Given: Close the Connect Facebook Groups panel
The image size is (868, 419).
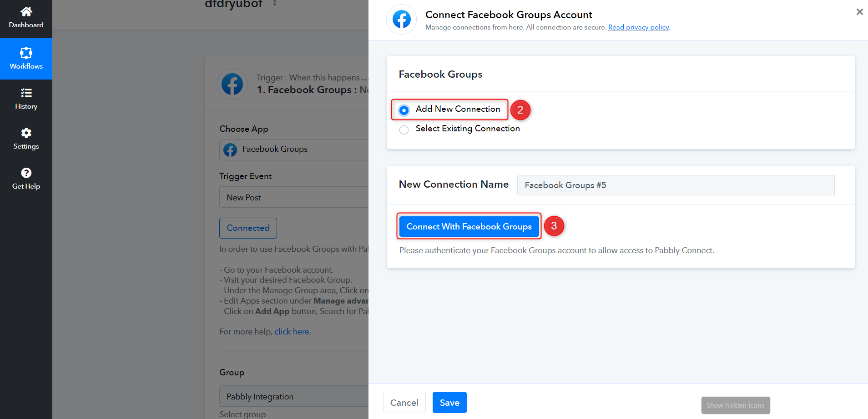Looking at the screenshot, I should tap(859, 12).
